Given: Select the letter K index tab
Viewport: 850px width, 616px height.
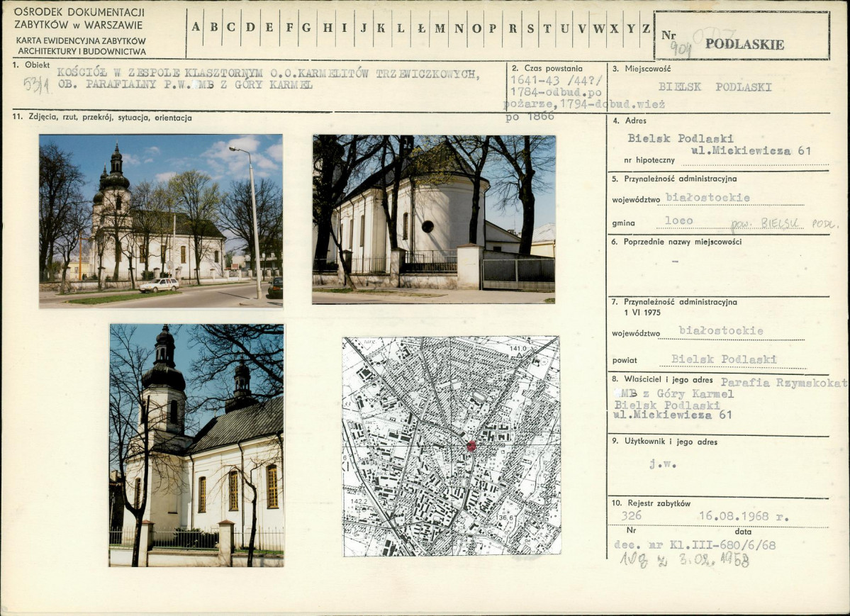Looking at the screenshot, I should click(381, 28).
